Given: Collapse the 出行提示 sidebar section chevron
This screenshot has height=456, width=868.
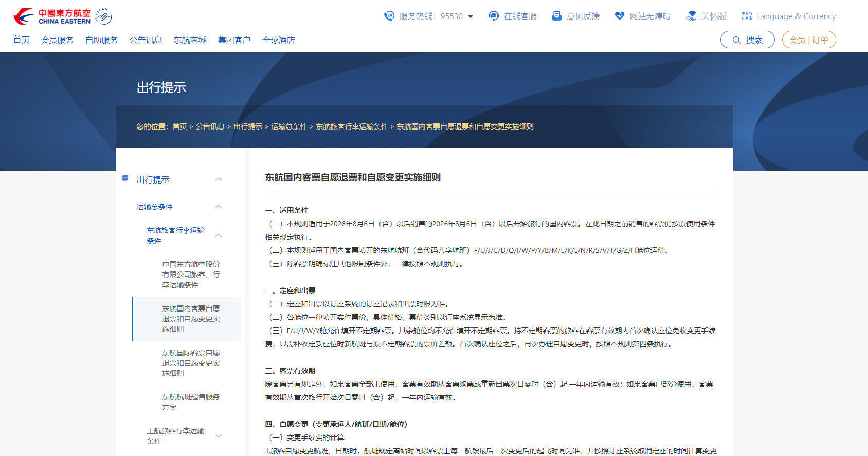Looking at the screenshot, I should [219, 179].
